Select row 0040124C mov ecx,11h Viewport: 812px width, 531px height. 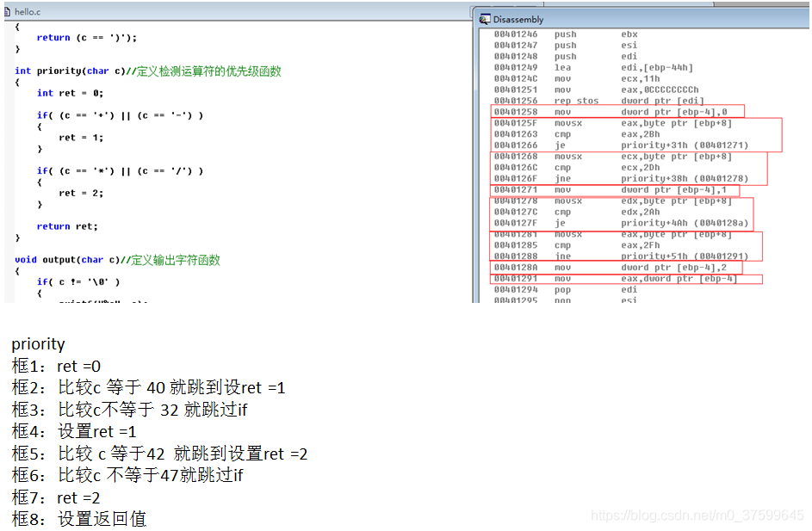tap(577, 78)
